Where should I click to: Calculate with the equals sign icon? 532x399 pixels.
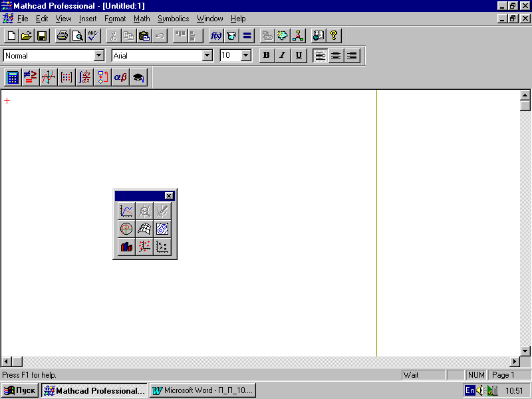[x=247, y=36]
